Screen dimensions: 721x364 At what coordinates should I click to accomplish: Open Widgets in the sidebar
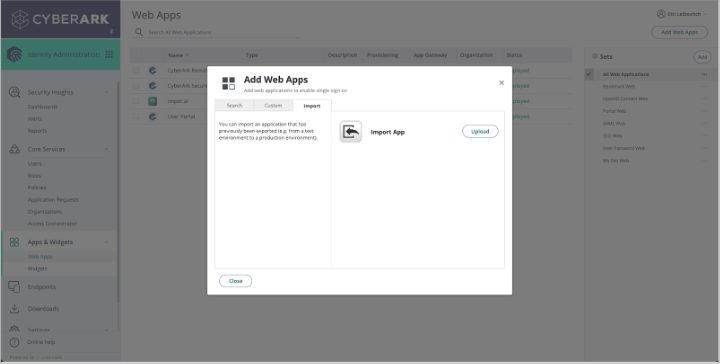coord(37,268)
